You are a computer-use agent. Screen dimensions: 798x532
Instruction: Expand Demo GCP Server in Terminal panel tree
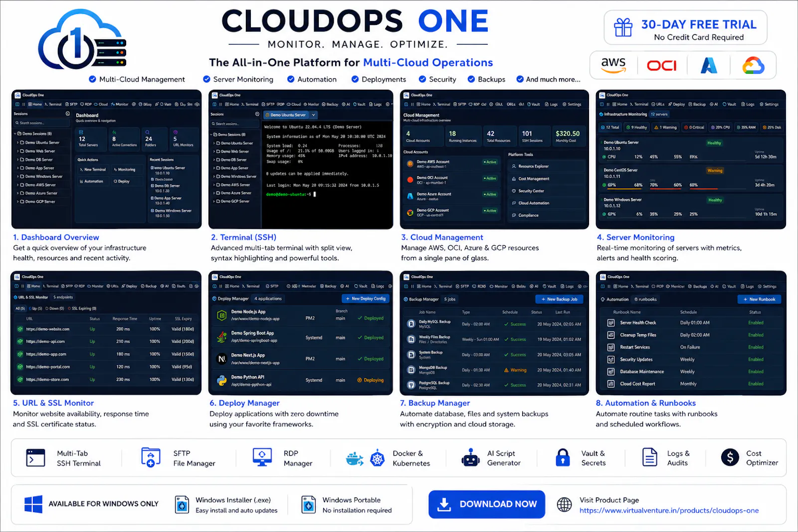click(214, 201)
